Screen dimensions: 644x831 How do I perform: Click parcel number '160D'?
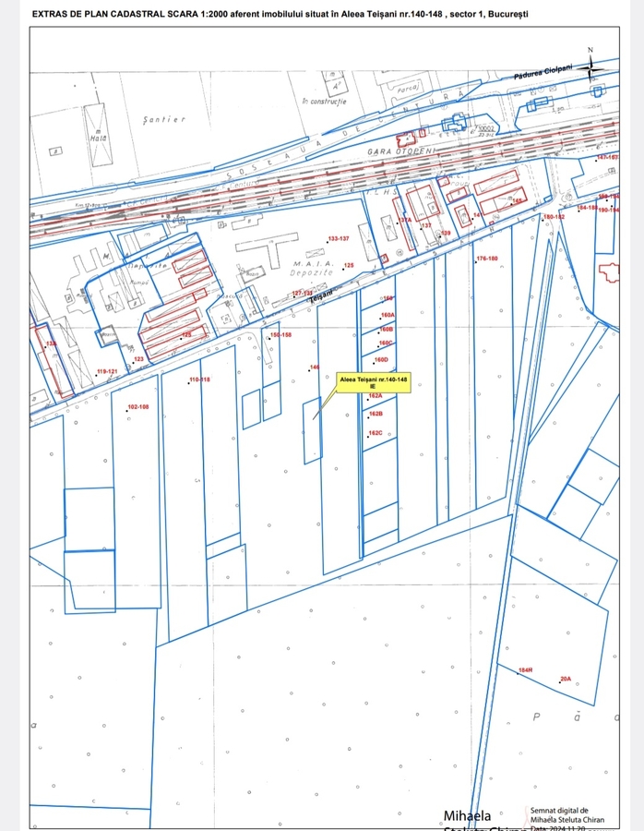click(381, 360)
